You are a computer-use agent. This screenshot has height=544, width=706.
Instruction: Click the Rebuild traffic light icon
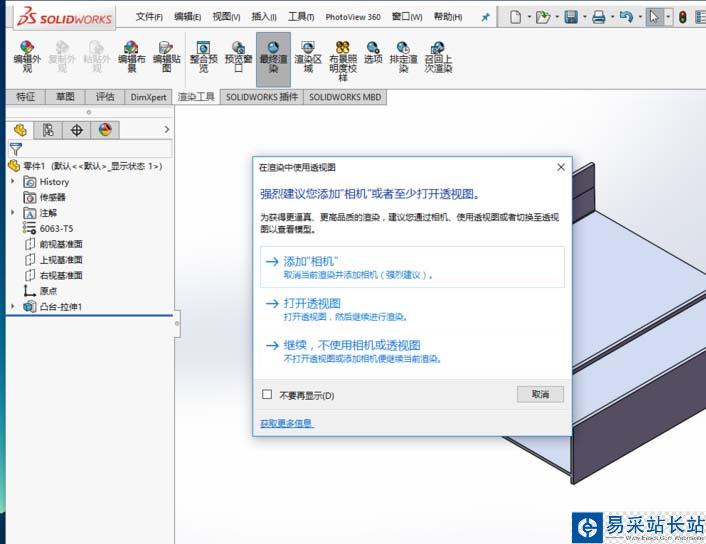pos(683,18)
